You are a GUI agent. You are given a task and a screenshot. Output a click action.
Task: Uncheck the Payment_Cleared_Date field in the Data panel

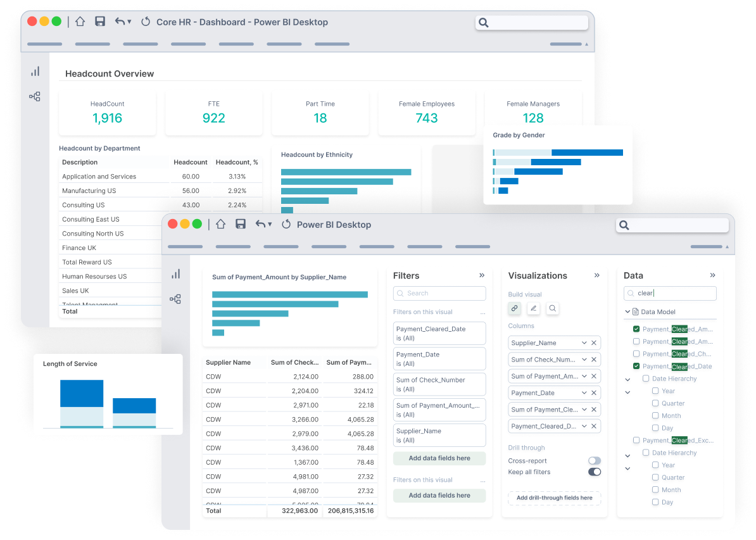pos(636,366)
